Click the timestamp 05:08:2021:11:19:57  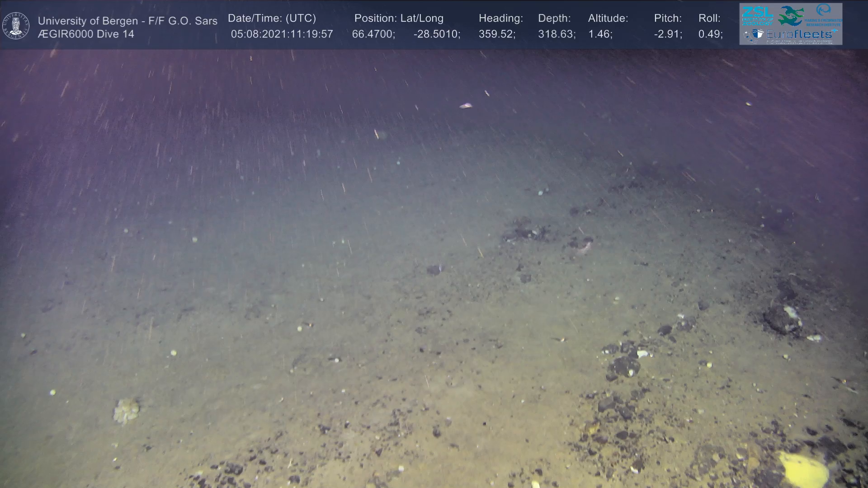282,34
